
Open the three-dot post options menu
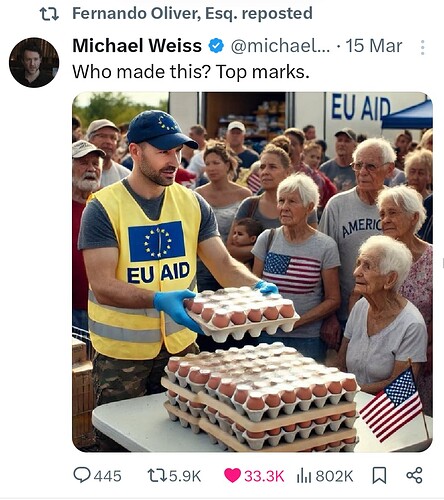pos(422,47)
